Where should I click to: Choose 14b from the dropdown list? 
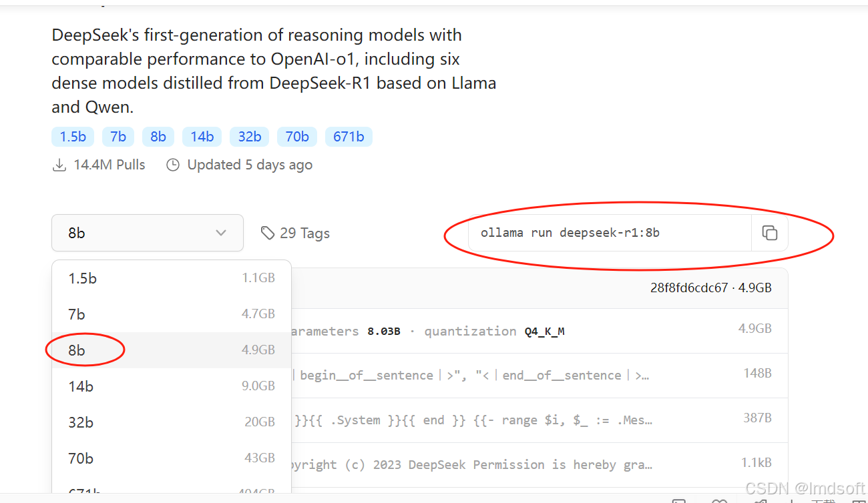(172, 386)
